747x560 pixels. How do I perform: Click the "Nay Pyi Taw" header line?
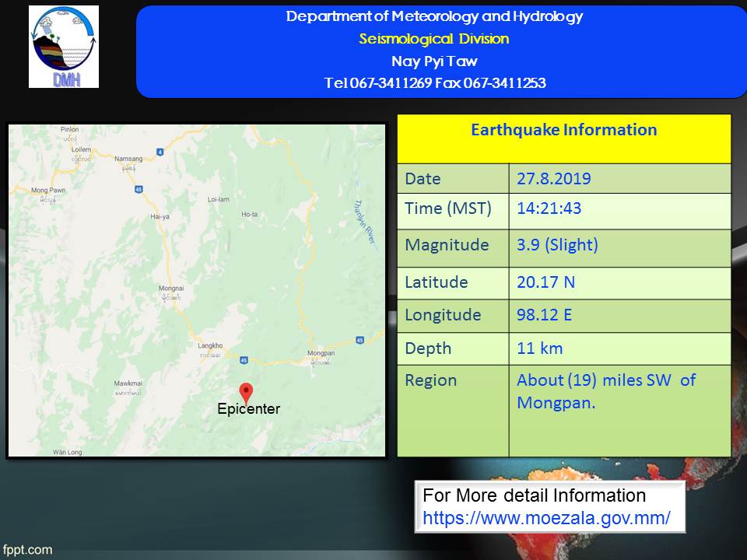pyautogui.click(x=434, y=61)
